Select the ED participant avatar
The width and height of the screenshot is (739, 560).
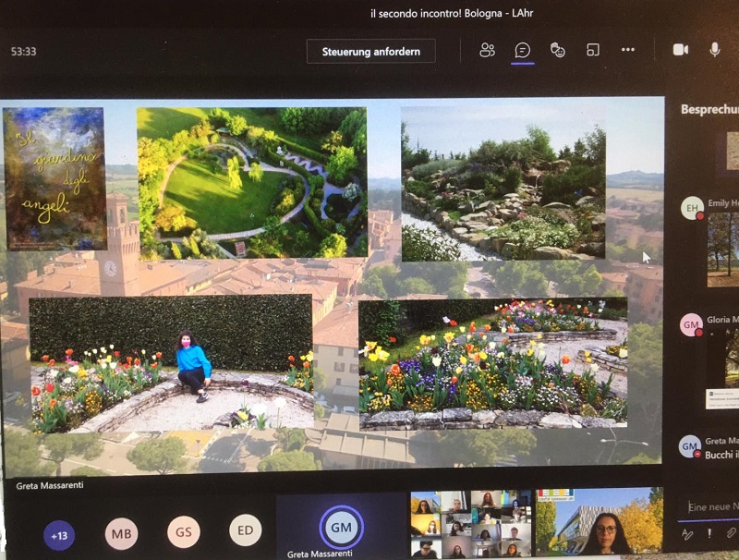[245, 530]
